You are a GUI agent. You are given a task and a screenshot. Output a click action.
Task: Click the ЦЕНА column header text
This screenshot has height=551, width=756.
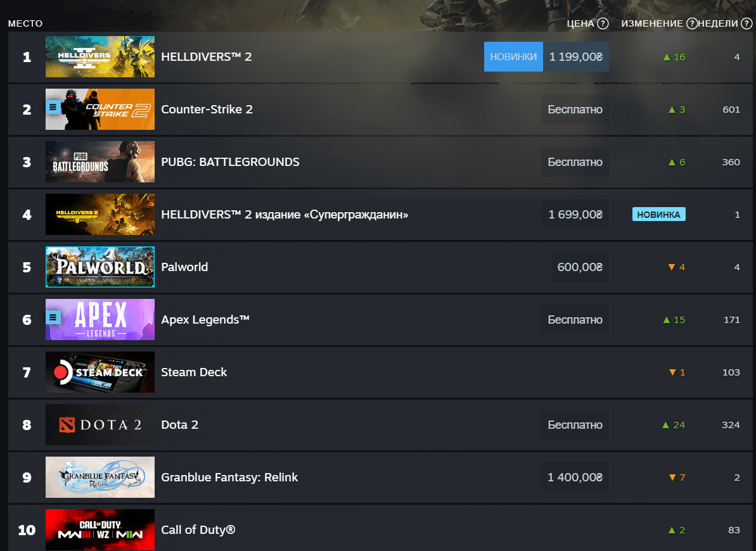(580, 23)
